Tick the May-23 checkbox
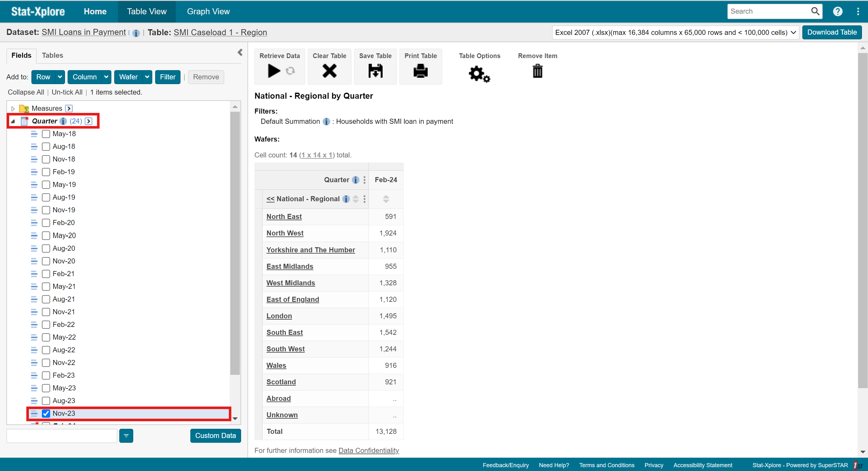This screenshot has width=868, height=471. [x=46, y=388]
